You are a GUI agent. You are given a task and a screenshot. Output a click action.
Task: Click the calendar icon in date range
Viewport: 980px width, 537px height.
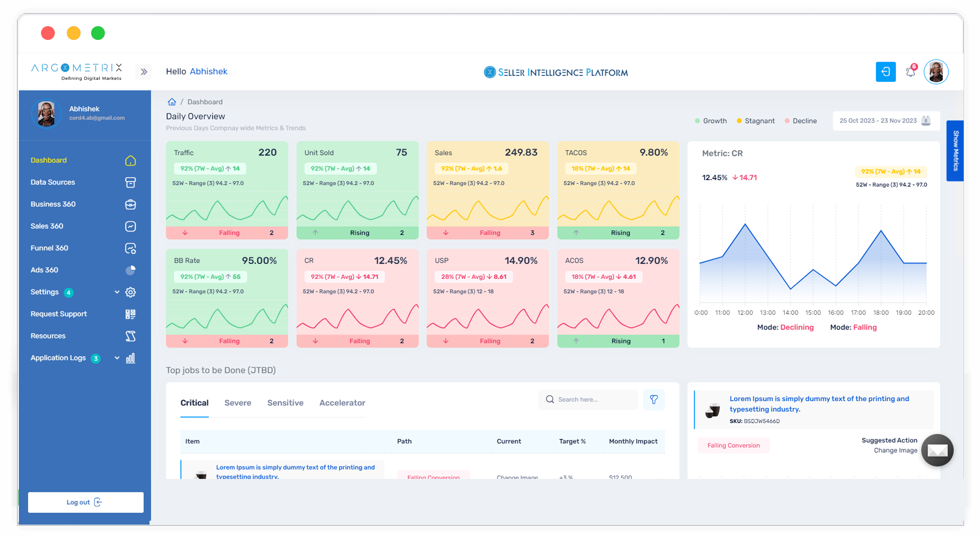click(x=926, y=121)
